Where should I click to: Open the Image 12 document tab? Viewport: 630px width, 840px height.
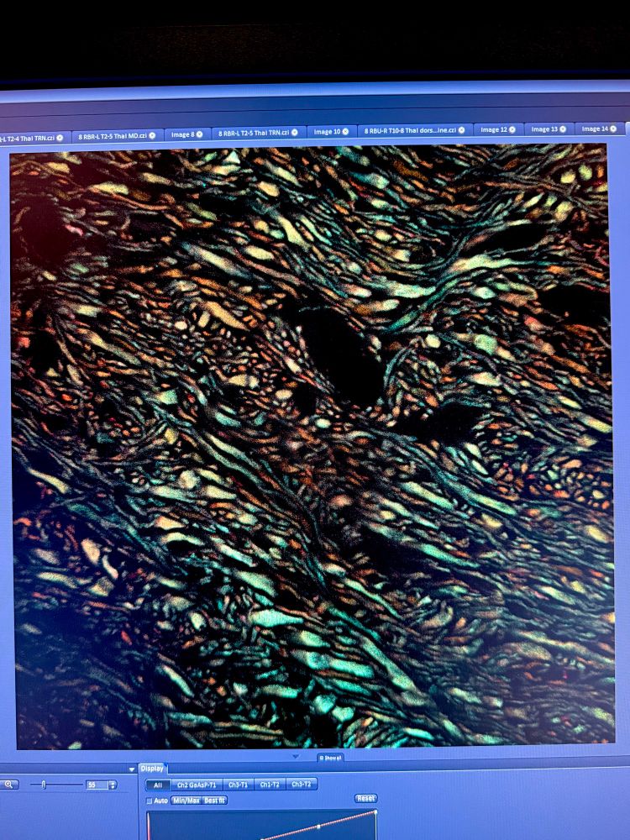497,129
